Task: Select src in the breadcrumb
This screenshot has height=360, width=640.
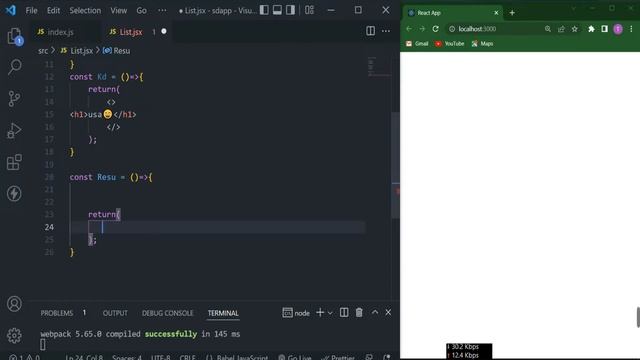Action: (43, 51)
